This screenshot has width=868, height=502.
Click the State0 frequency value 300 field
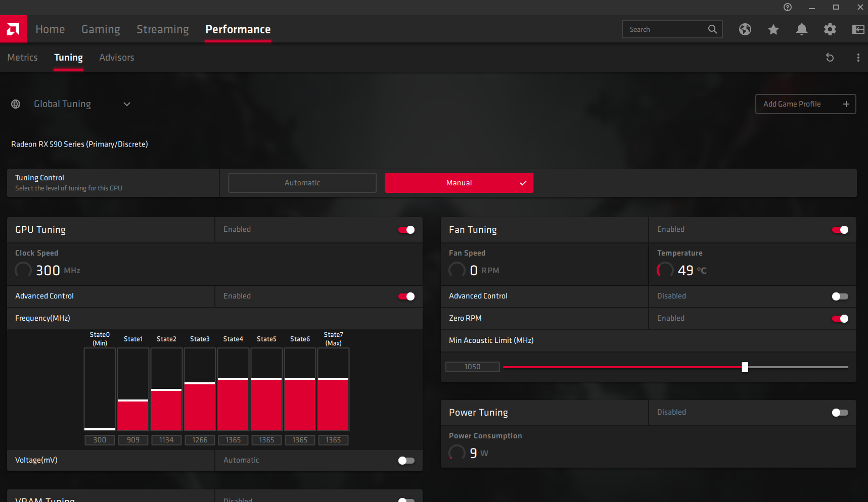[x=100, y=440]
